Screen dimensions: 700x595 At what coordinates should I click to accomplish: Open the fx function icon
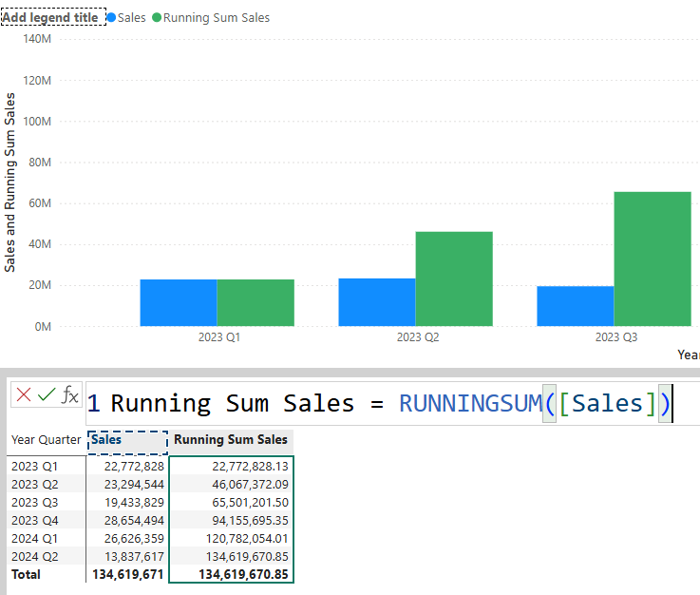pyautogui.click(x=69, y=394)
